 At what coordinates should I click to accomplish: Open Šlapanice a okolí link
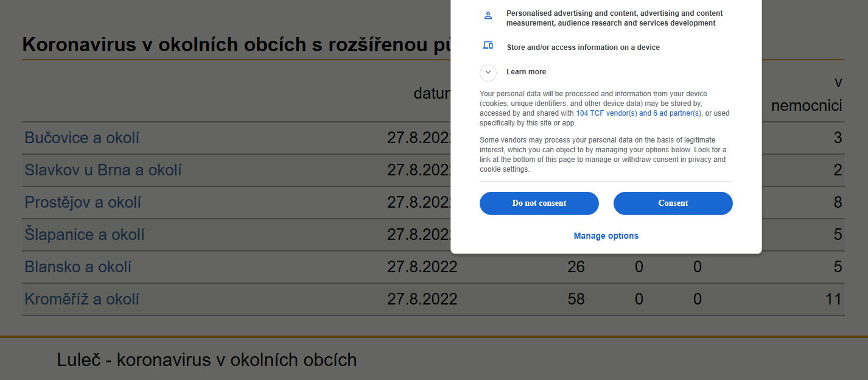(85, 234)
